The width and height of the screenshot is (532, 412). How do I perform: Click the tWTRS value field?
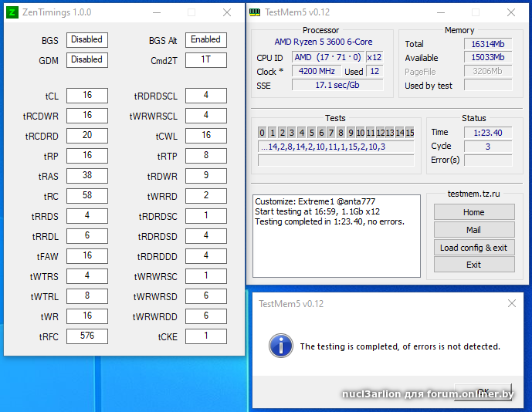(87, 276)
